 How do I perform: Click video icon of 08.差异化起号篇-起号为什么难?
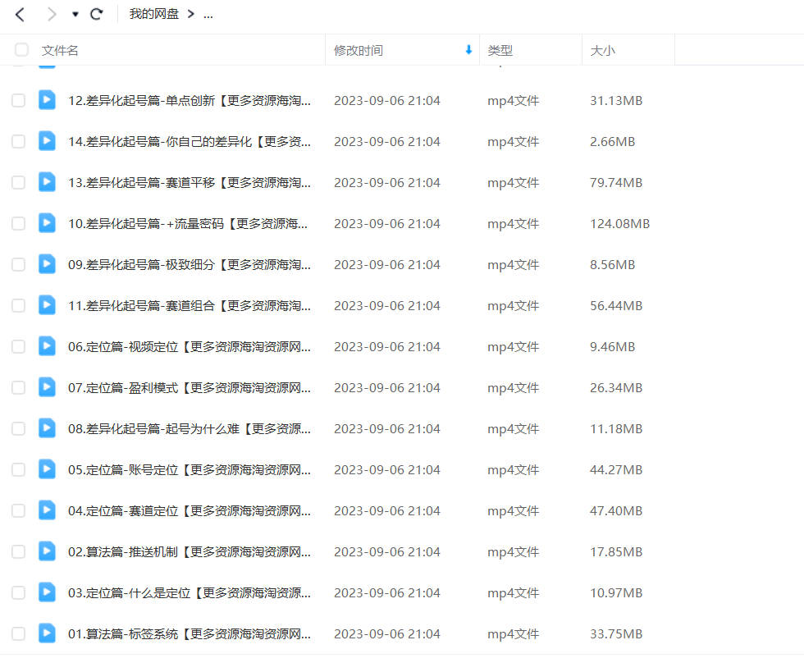(x=47, y=427)
